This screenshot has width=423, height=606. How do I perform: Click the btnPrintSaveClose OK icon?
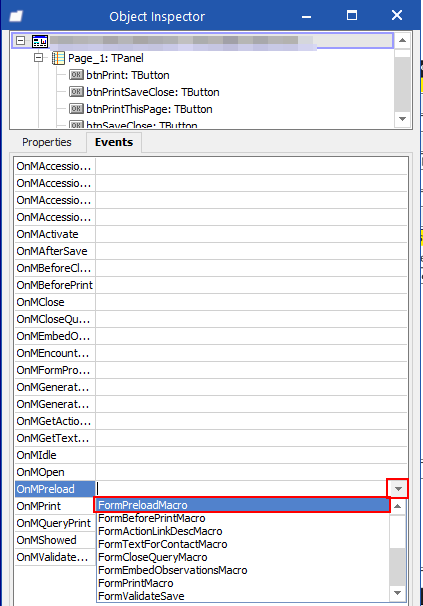point(76,92)
